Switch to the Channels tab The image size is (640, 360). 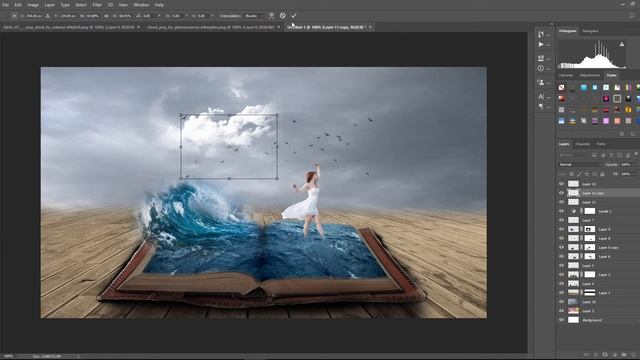pyautogui.click(x=582, y=144)
